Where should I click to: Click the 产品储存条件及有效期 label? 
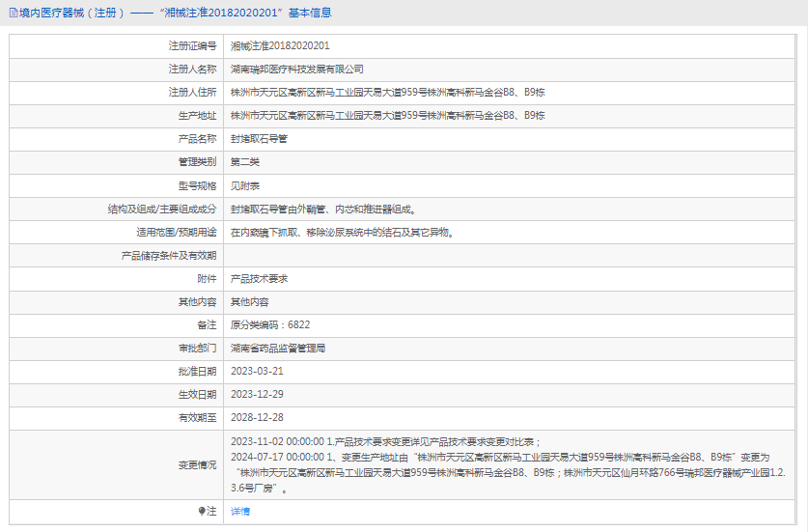pyautogui.click(x=169, y=256)
